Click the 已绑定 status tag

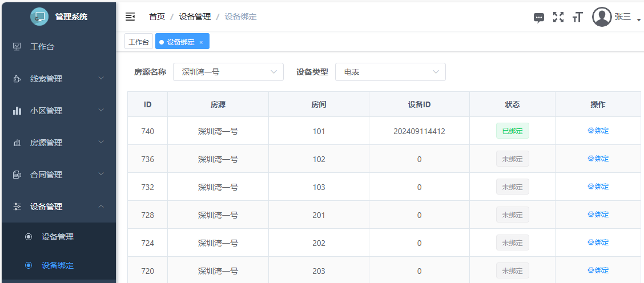point(512,131)
